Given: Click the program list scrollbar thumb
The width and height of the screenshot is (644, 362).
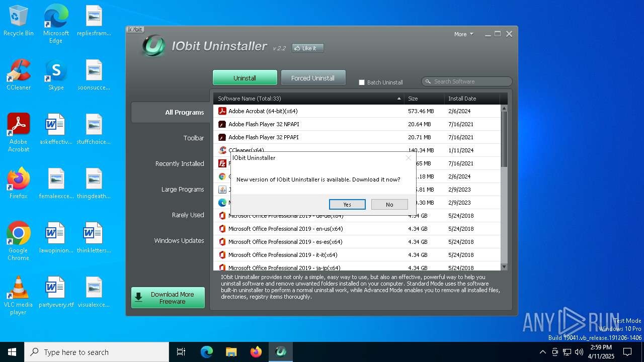Looking at the screenshot, I should (x=504, y=139).
